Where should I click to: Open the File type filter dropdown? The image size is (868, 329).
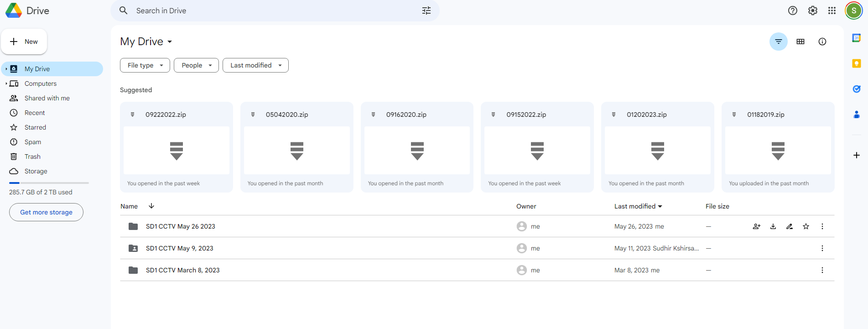pyautogui.click(x=145, y=65)
